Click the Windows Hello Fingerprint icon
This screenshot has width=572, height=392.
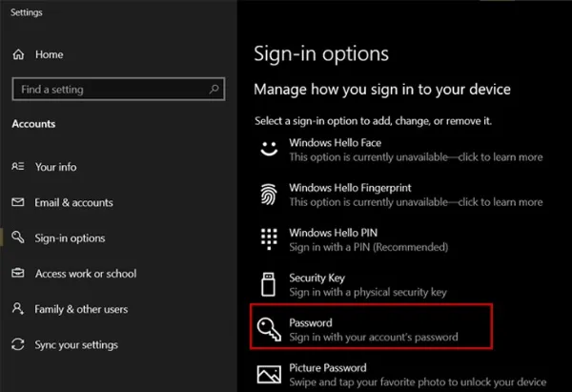click(x=269, y=195)
